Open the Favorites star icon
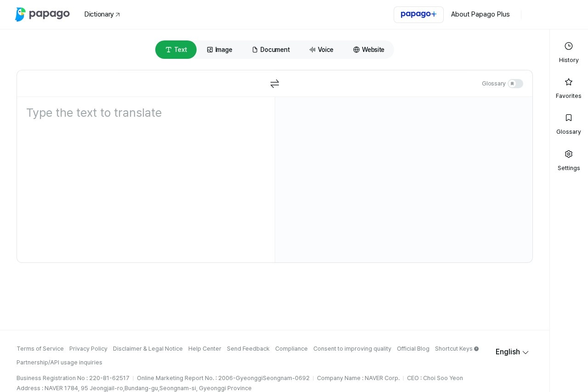This screenshot has width=588, height=392. click(x=569, y=82)
